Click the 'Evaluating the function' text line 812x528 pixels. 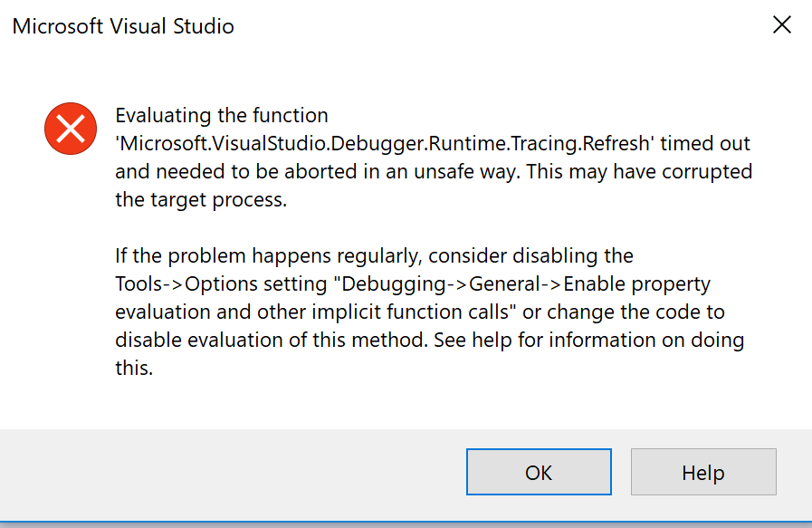(x=222, y=116)
